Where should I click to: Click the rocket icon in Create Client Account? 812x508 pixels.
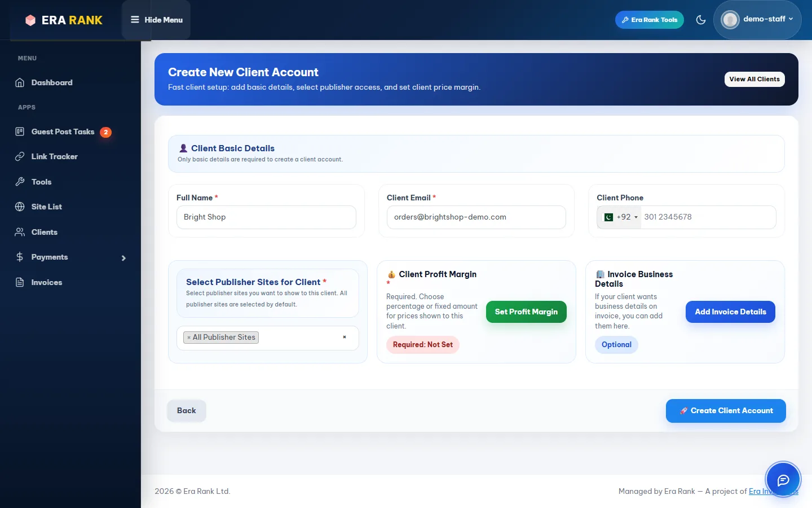(x=683, y=411)
